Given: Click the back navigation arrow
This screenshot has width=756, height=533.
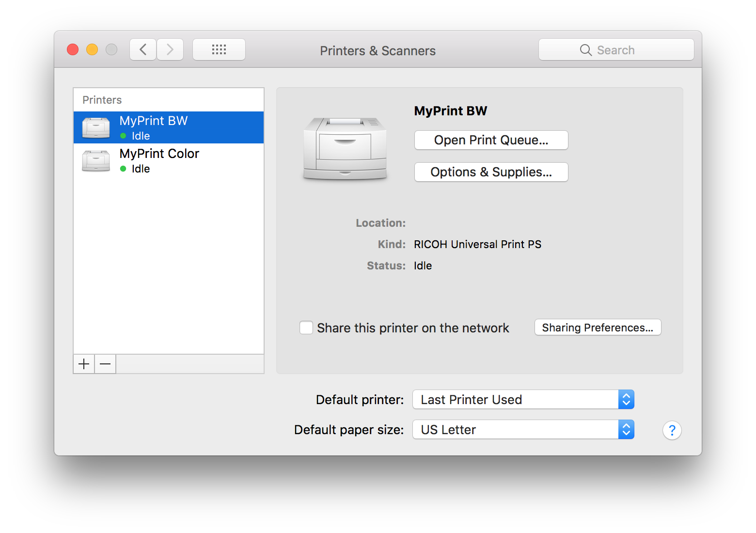Looking at the screenshot, I should tap(142, 49).
